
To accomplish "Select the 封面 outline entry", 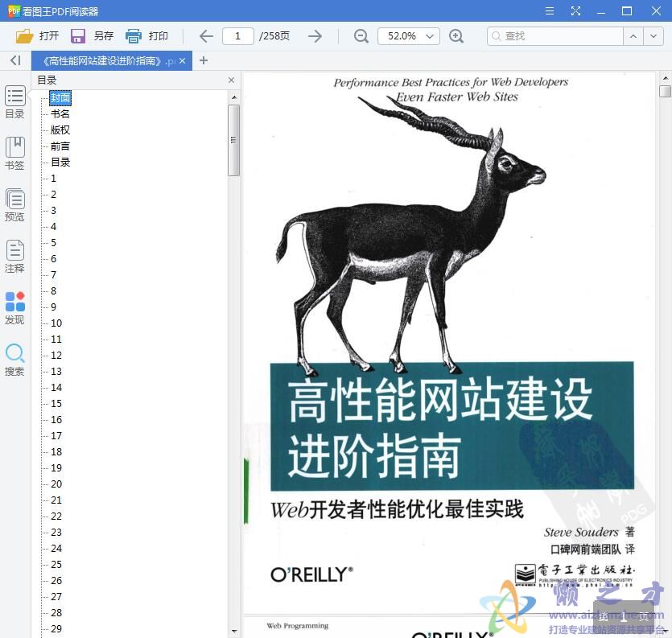I will point(60,97).
